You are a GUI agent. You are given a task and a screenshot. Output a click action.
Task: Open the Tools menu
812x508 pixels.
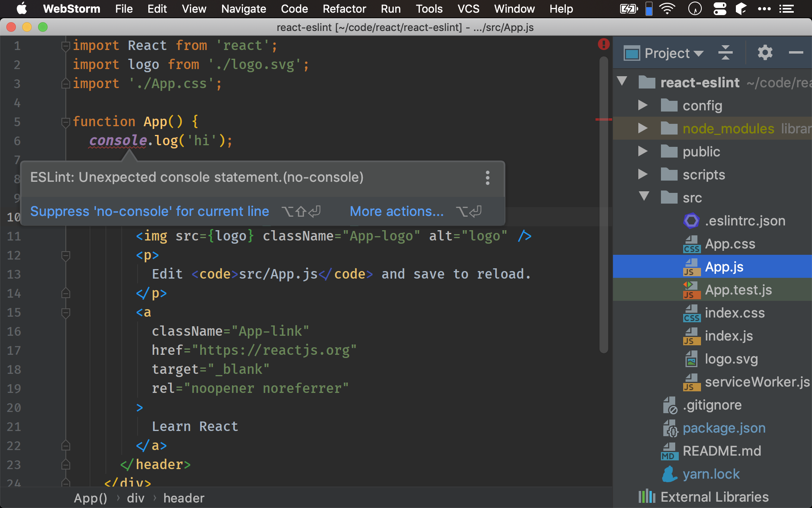tap(429, 9)
